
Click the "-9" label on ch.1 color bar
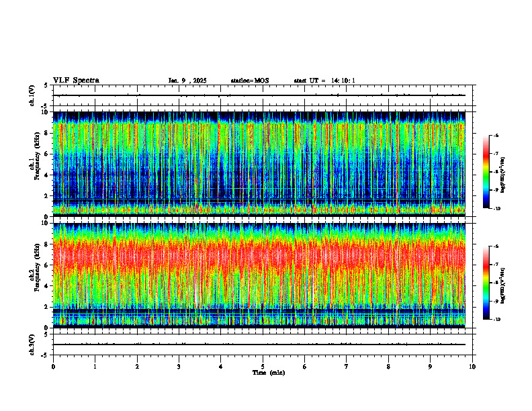pyautogui.click(x=495, y=190)
